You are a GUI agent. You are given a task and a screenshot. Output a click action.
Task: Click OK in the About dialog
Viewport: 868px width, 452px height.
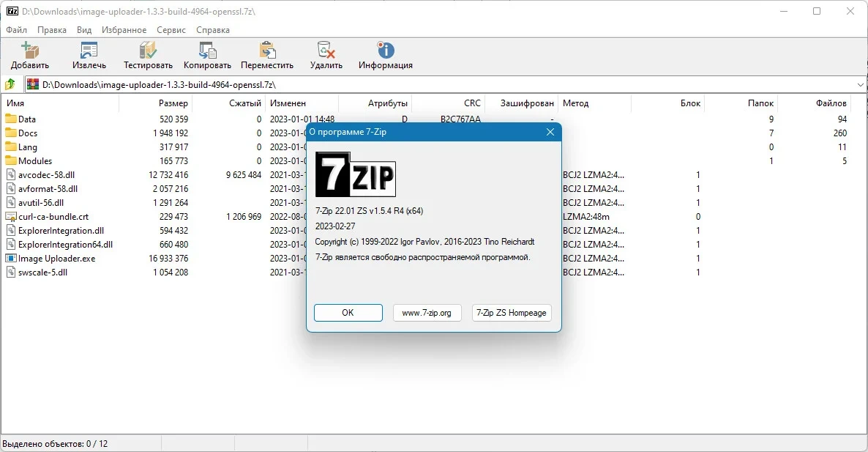[348, 312]
